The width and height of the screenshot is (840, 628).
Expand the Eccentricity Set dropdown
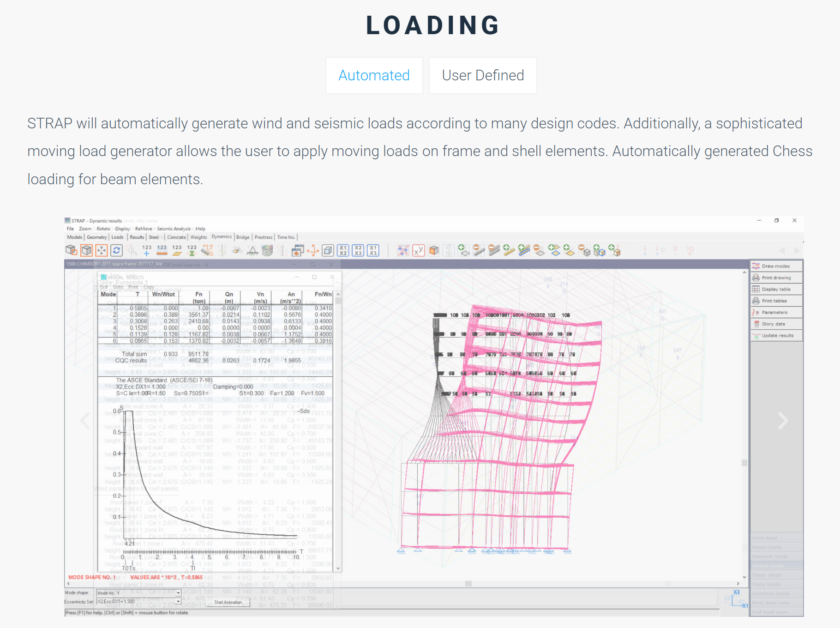pyautogui.click(x=178, y=602)
